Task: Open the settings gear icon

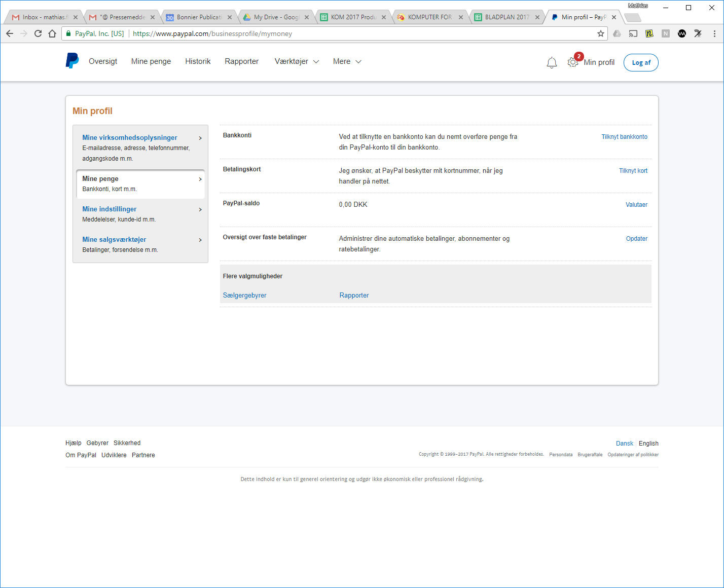Action: [572, 62]
